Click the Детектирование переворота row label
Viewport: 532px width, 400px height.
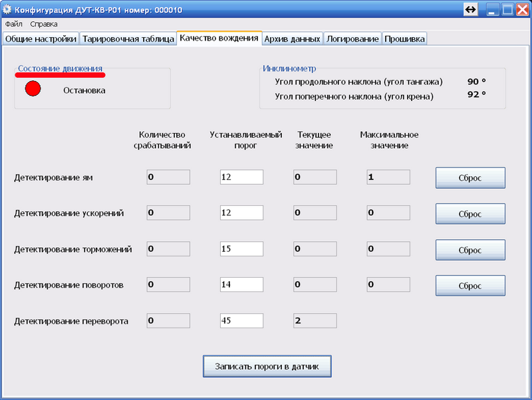(x=71, y=322)
